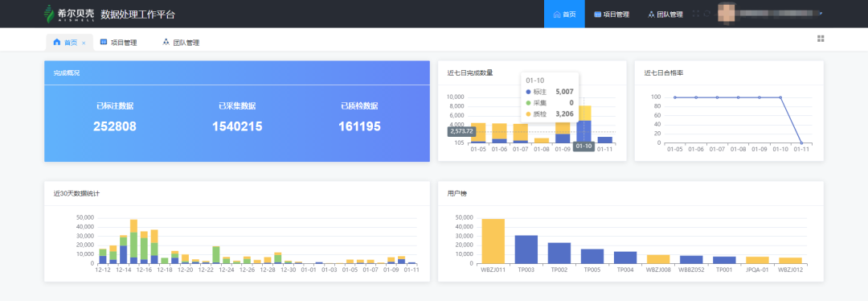Click the 完成概况 card title
This screenshot has width=868, height=301.
[x=67, y=72]
